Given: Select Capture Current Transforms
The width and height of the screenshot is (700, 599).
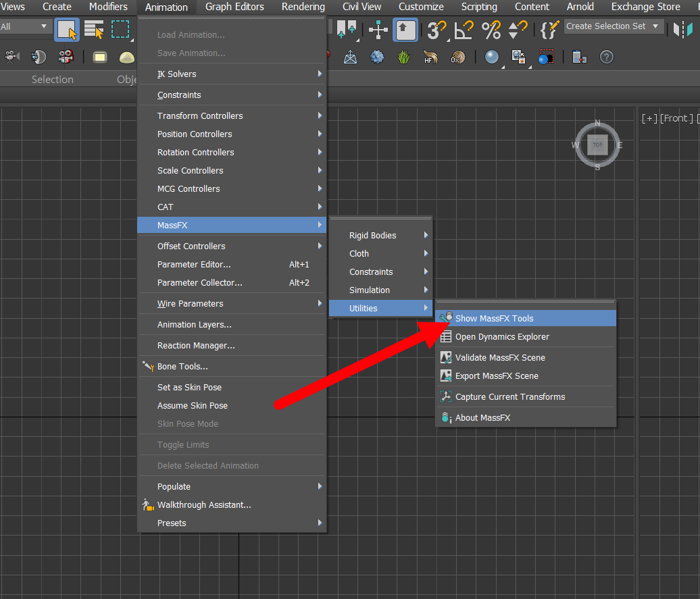Looking at the screenshot, I should click(x=526, y=397).
